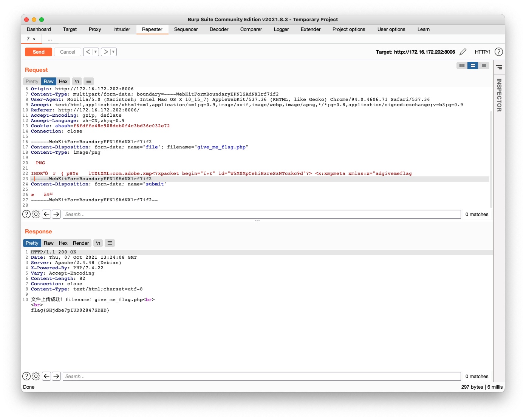The image size is (526, 420).
Task: Jump to next request search match
Action: pyautogui.click(x=56, y=214)
